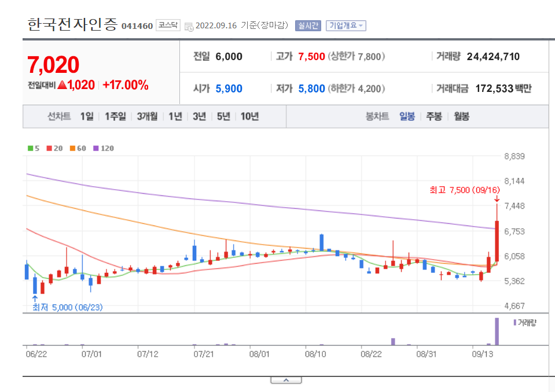
Task: Select the 3년 line chart tab
Action: point(199,116)
